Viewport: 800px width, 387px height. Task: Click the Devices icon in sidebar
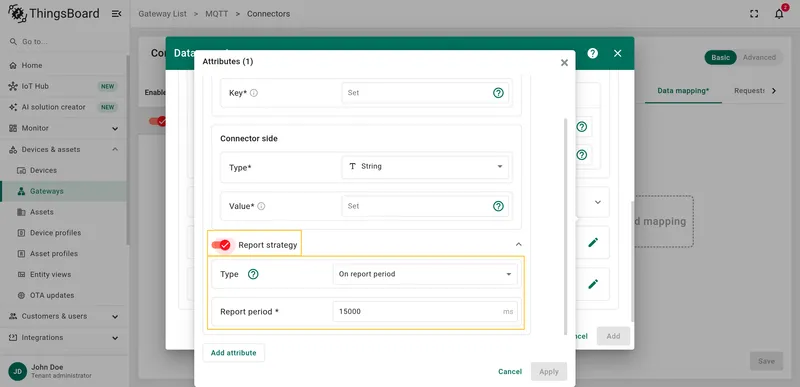click(x=21, y=170)
